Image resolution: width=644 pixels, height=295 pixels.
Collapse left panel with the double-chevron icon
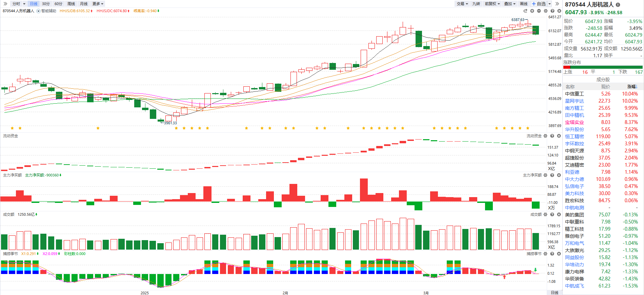click(5, 4)
